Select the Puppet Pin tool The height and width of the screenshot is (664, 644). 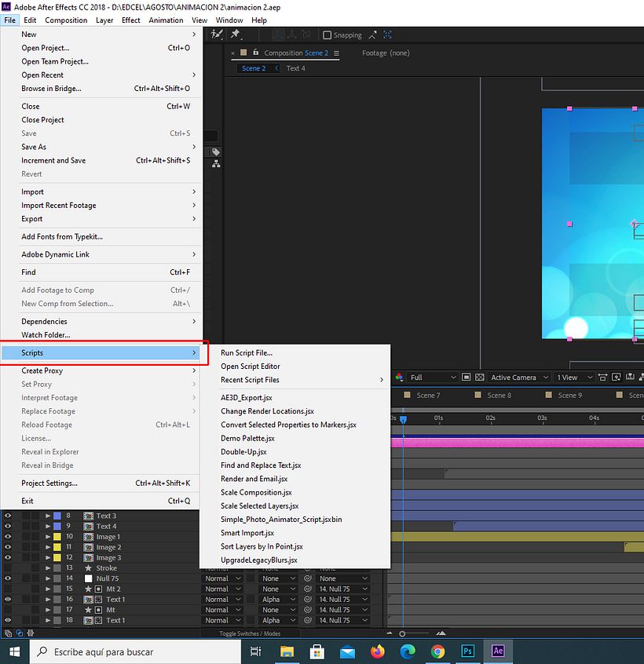pyautogui.click(x=236, y=35)
